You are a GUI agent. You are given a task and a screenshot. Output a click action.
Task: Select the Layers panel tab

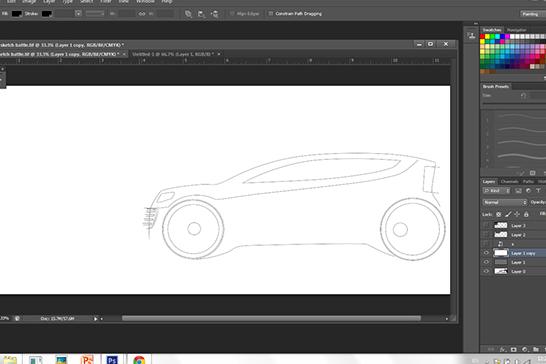tap(489, 182)
